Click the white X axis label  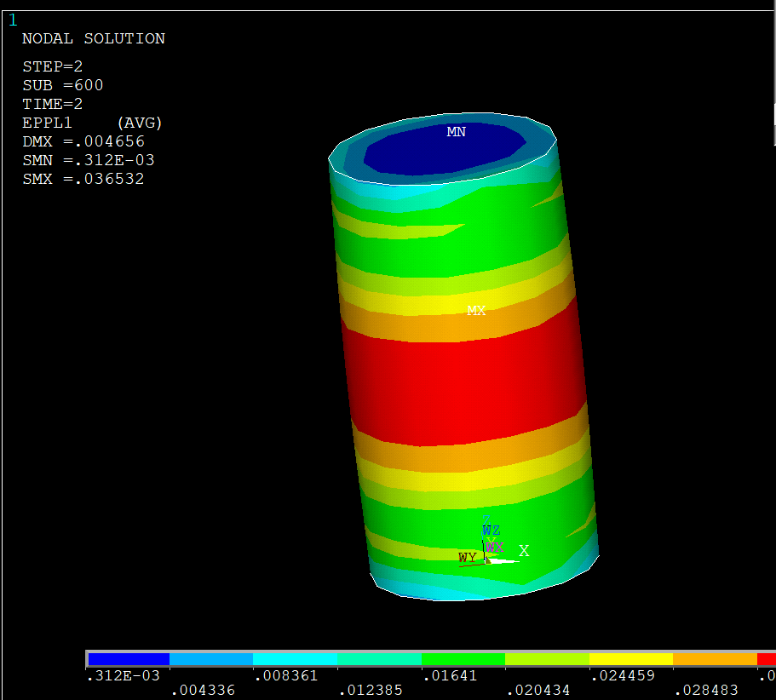pyautogui.click(x=524, y=551)
